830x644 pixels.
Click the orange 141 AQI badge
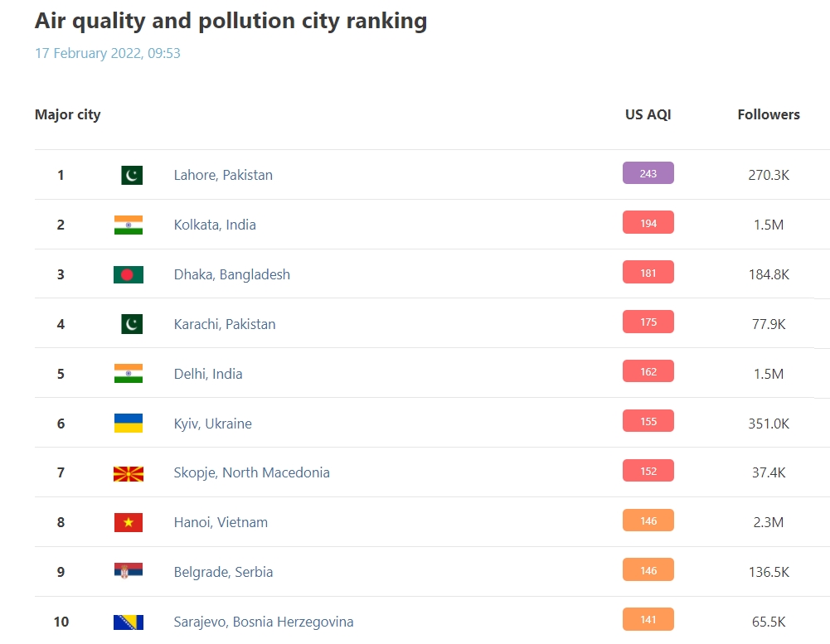click(648, 620)
